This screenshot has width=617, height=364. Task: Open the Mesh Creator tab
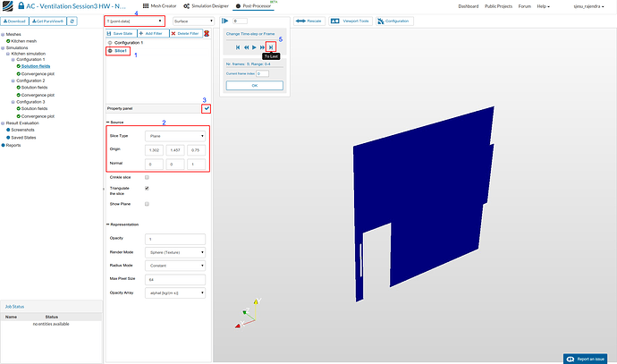(159, 6)
